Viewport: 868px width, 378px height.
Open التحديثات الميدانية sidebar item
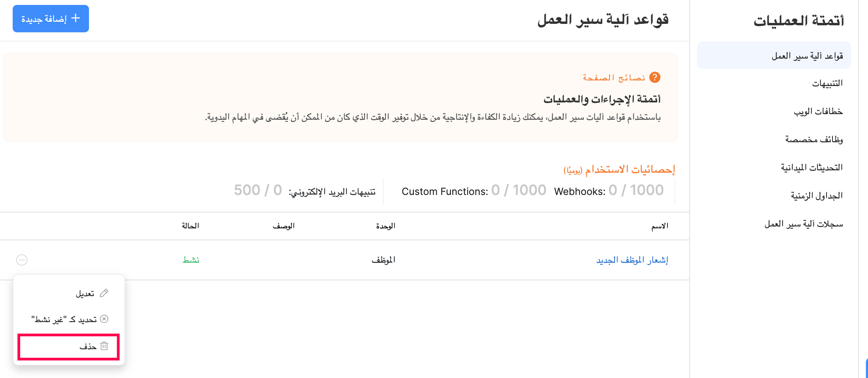pos(812,168)
